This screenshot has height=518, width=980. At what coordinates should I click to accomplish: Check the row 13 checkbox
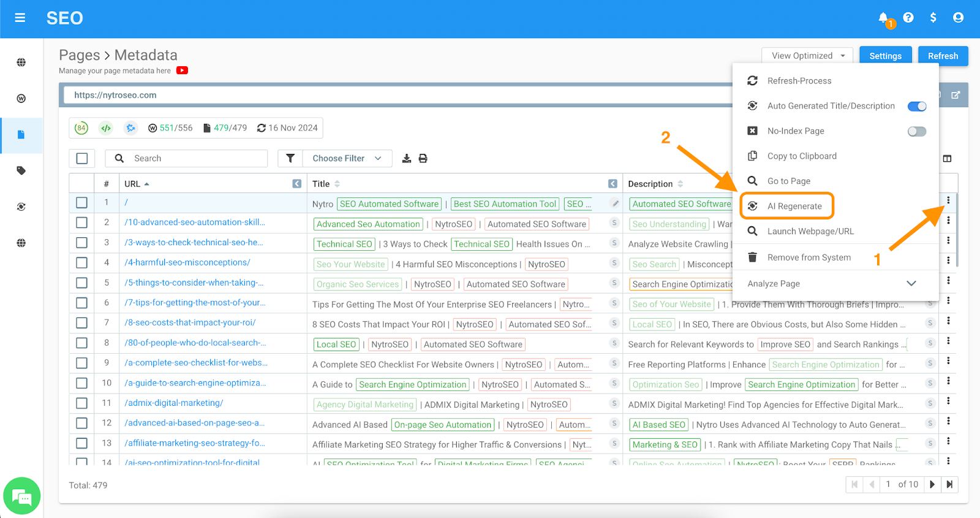click(x=81, y=443)
